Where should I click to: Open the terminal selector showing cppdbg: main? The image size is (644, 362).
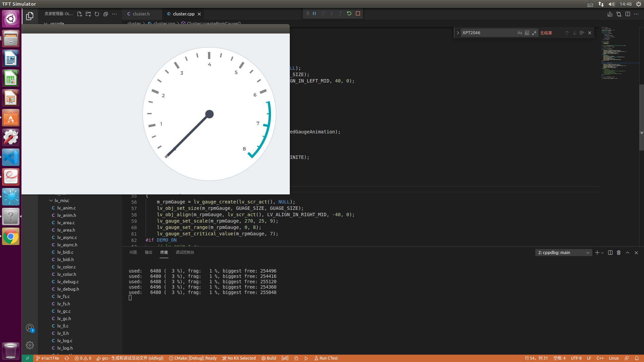coord(563,252)
